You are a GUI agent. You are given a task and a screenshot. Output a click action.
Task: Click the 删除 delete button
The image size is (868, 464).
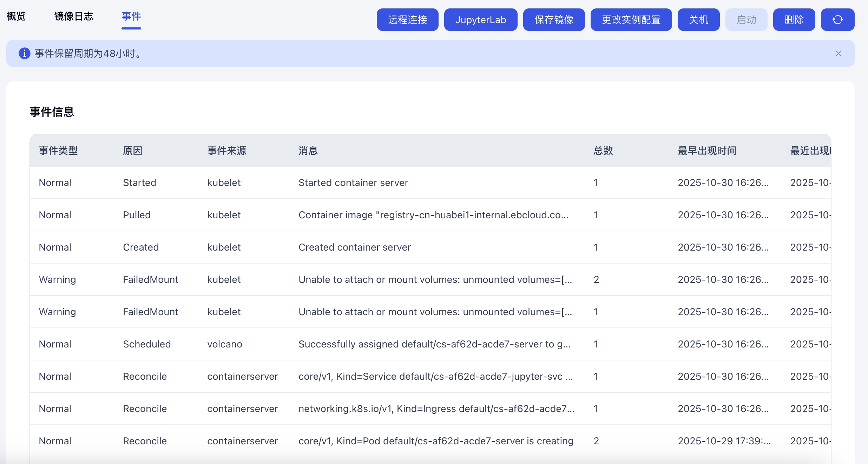point(794,20)
